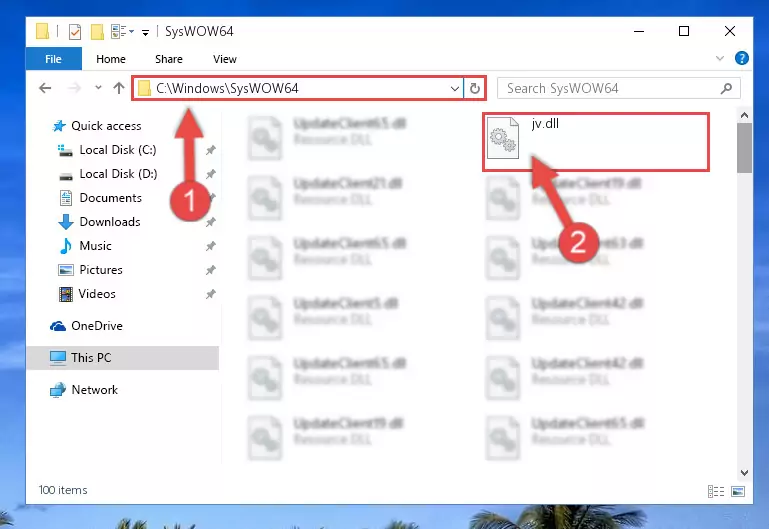Image resolution: width=769 pixels, height=529 pixels.
Task: Click the Properties quick access toolbar icon
Action: [75, 32]
